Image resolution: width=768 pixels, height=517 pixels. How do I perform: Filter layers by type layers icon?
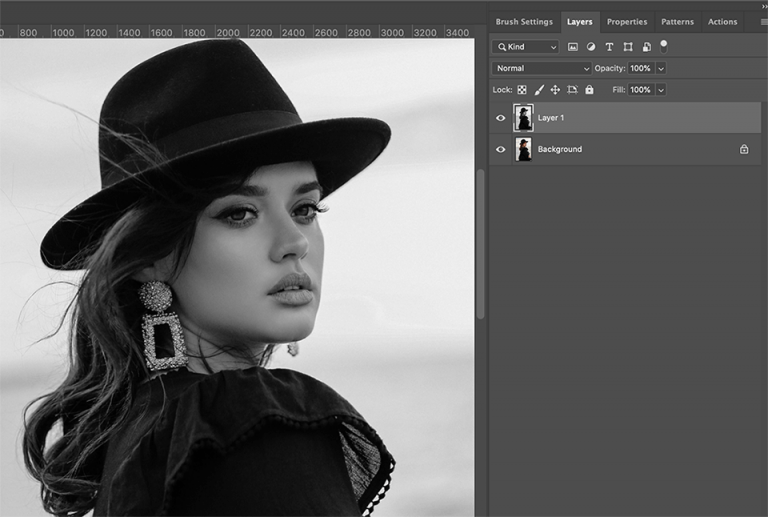[x=609, y=47]
